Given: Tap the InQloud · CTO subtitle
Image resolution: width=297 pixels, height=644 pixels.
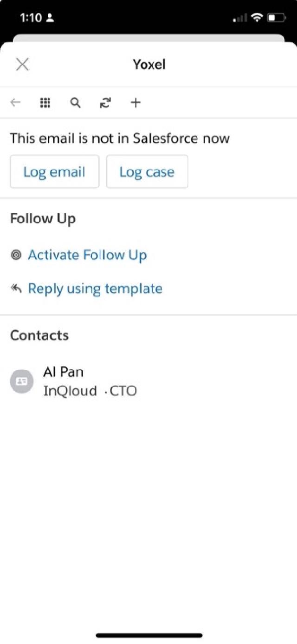Looking at the screenshot, I should coord(90,391).
